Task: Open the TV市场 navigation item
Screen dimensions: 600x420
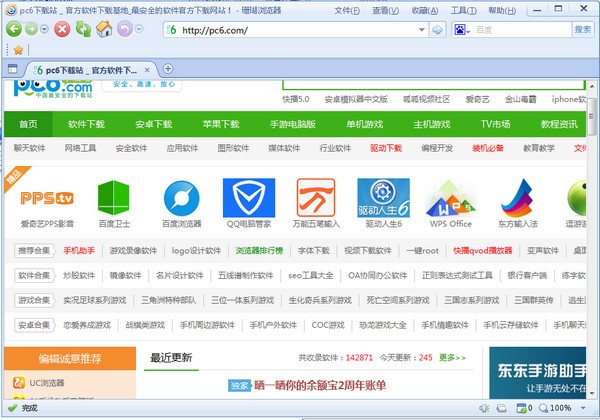Action: click(x=496, y=124)
